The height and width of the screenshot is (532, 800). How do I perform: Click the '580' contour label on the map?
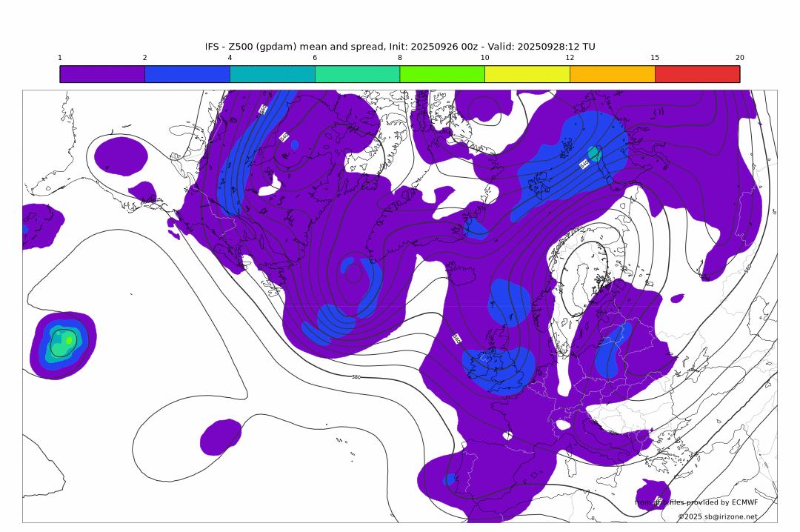[356, 377]
